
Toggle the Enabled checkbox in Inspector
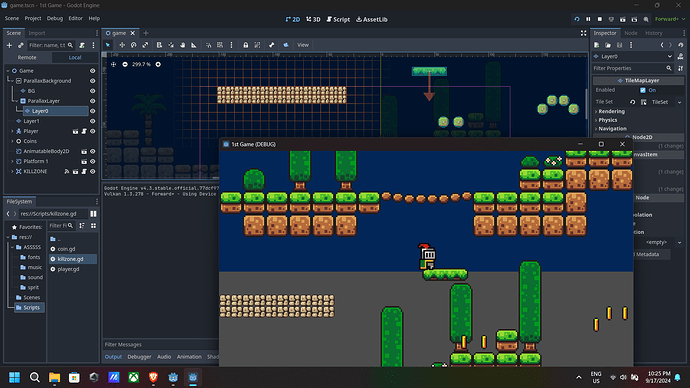[x=643, y=90]
